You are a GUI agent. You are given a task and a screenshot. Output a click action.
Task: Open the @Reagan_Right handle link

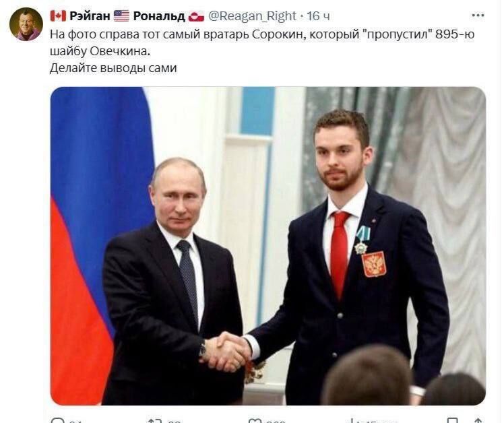[252, 15]
